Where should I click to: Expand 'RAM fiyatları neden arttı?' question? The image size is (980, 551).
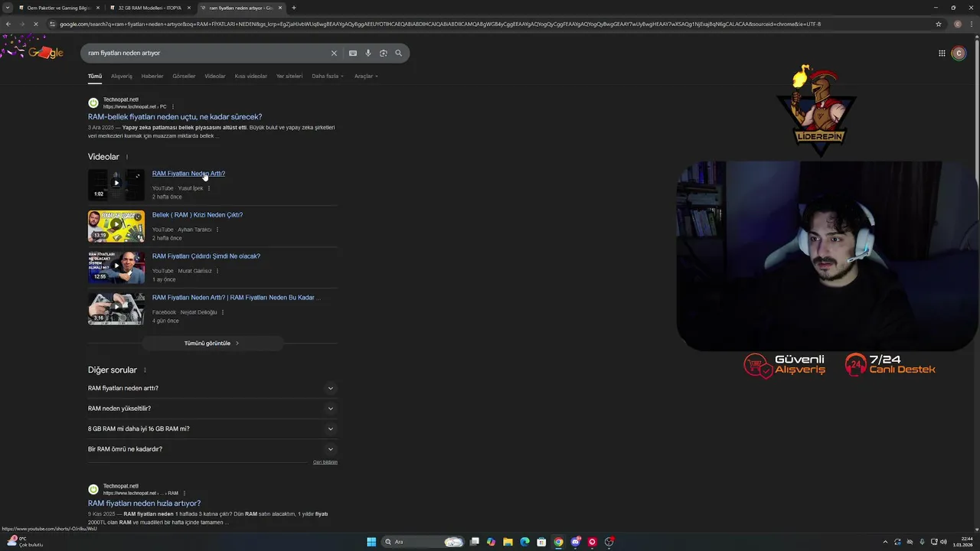pos(213,388)
